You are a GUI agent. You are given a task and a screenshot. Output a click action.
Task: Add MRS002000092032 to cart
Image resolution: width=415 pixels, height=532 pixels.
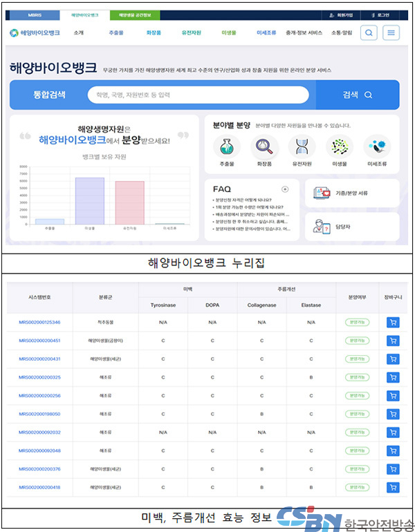coord(393,433)
